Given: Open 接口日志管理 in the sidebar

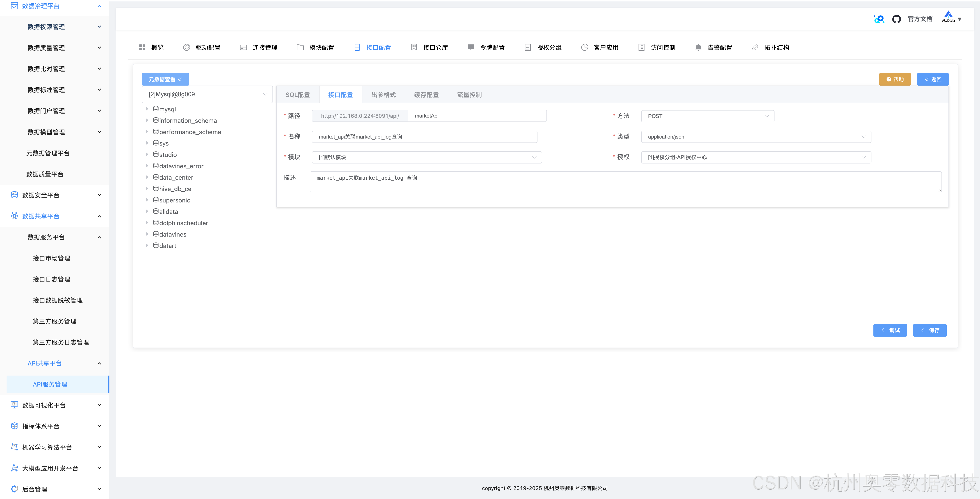Looking at the screenshot, I should (51, 279).
